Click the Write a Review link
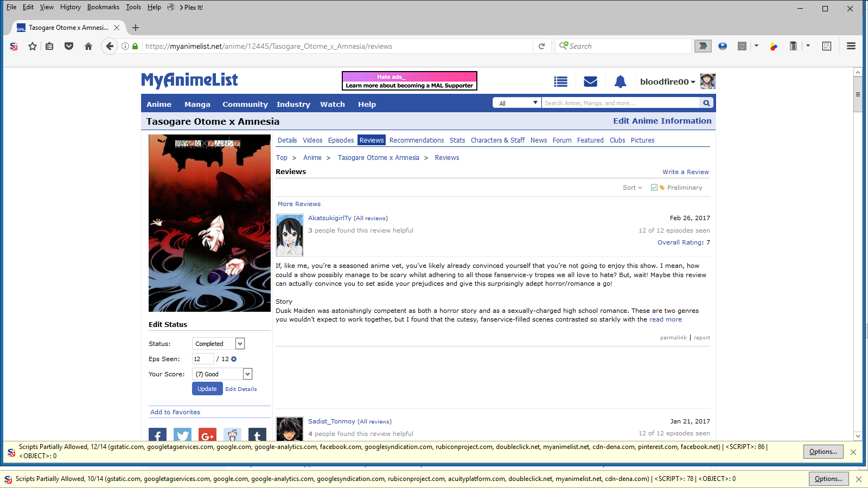868x488 pixels. pyautogui.click(x=685, y=172)
